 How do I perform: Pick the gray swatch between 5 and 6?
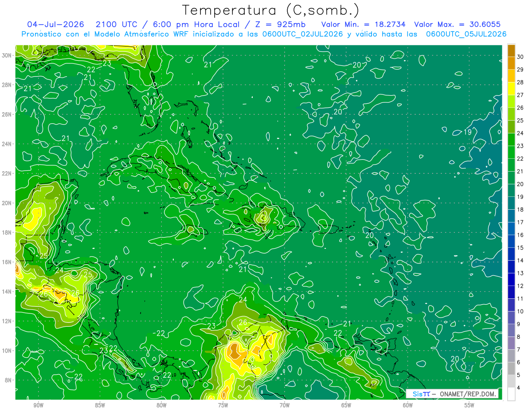[x=511, y=369]
